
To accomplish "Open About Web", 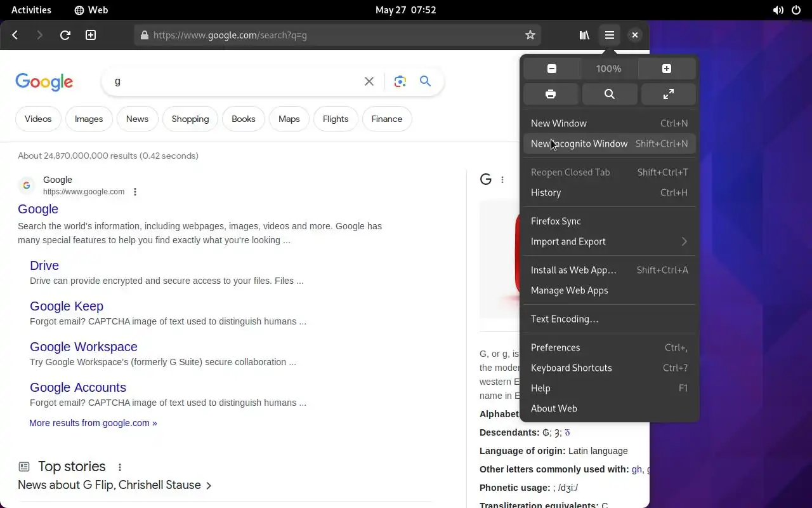I will 609,408.
